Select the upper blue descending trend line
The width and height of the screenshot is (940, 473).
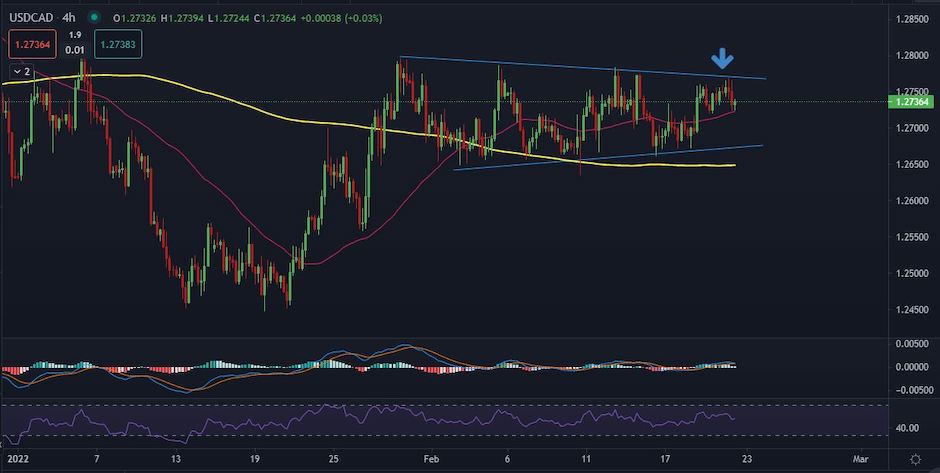[583, 67]
